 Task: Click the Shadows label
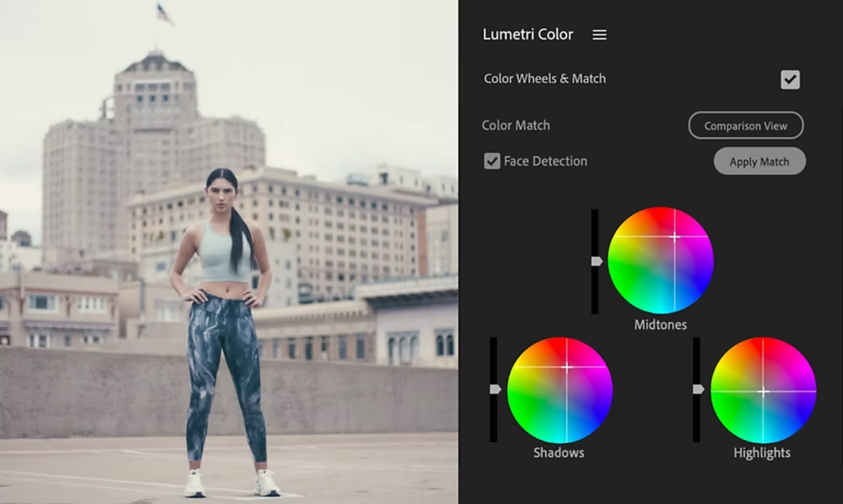[x=558, y=452]
